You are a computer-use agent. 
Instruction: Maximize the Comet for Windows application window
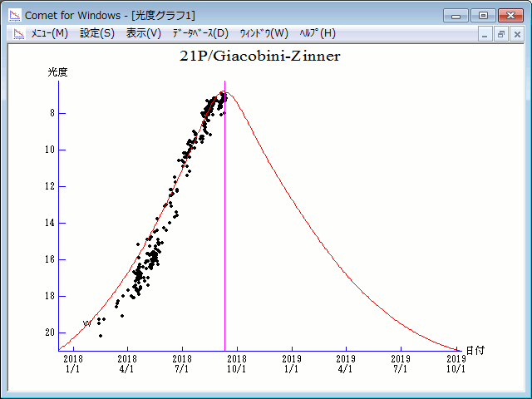482,15
